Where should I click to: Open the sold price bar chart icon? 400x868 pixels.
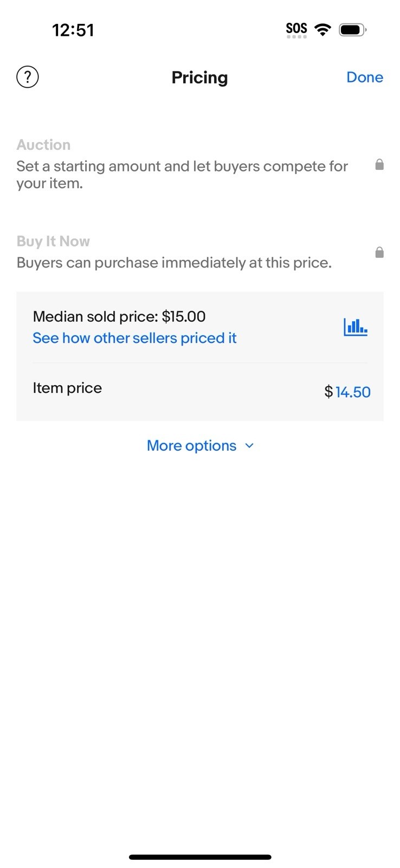click(x=356, y=327)
